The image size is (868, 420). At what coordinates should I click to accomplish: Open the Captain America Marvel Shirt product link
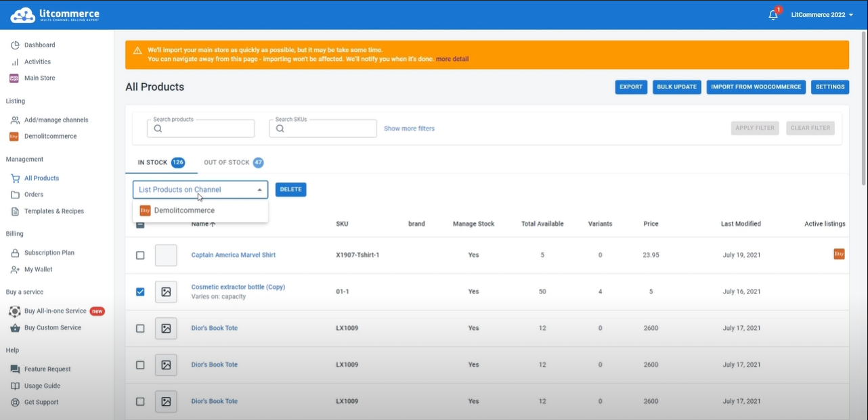(x=234, y=256)
